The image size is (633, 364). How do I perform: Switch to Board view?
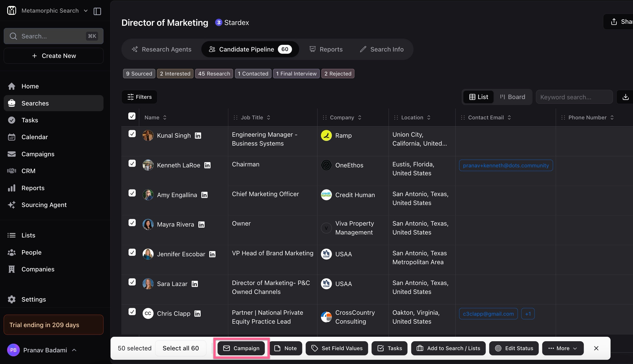click(x=512, y=97)
